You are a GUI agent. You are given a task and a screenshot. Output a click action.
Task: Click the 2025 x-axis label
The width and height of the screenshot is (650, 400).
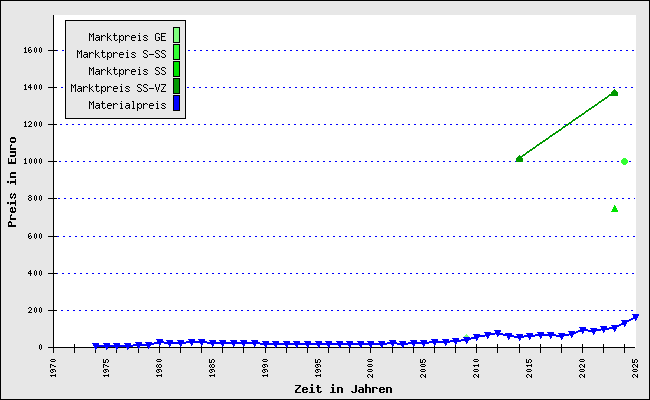click(635, 368)
